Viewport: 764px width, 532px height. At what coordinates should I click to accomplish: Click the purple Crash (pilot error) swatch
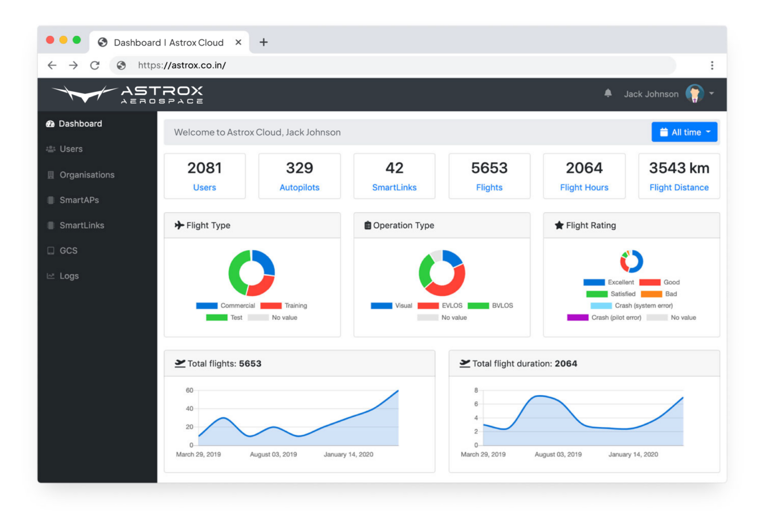577,318
